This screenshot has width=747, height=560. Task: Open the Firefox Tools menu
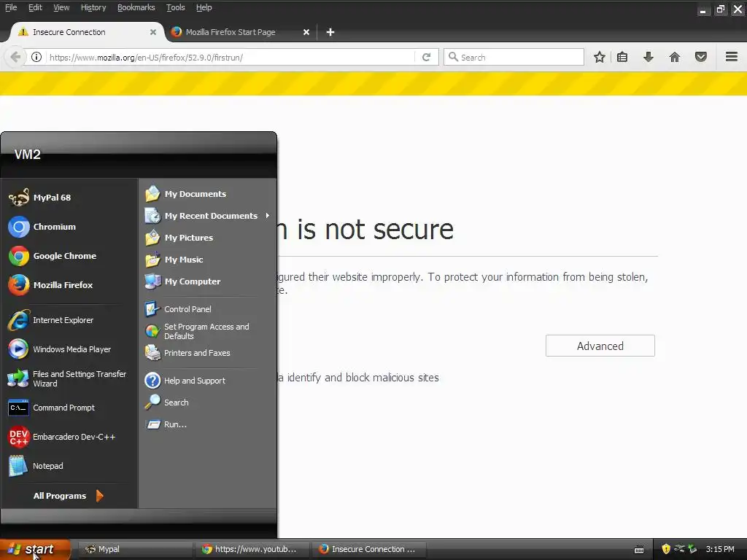[x=176, y=7]
